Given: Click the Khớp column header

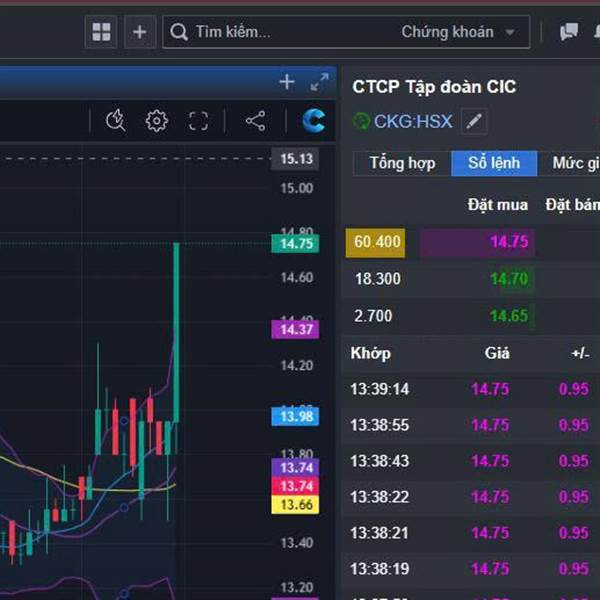Looking at the screenshot, I should (x=370, y=353).
